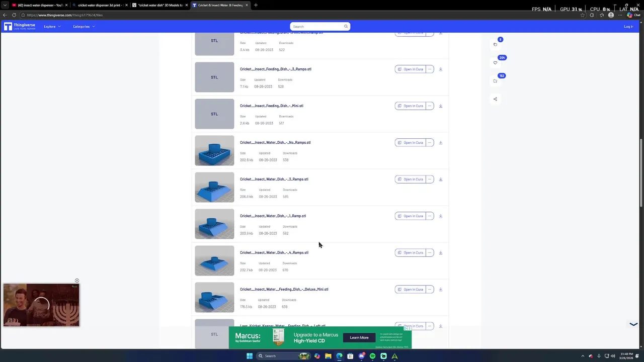Screen dimensions: 644x362
Task: Open Water_Dish_3_Ramps.stl in Cura
Action: pos(410,179)
